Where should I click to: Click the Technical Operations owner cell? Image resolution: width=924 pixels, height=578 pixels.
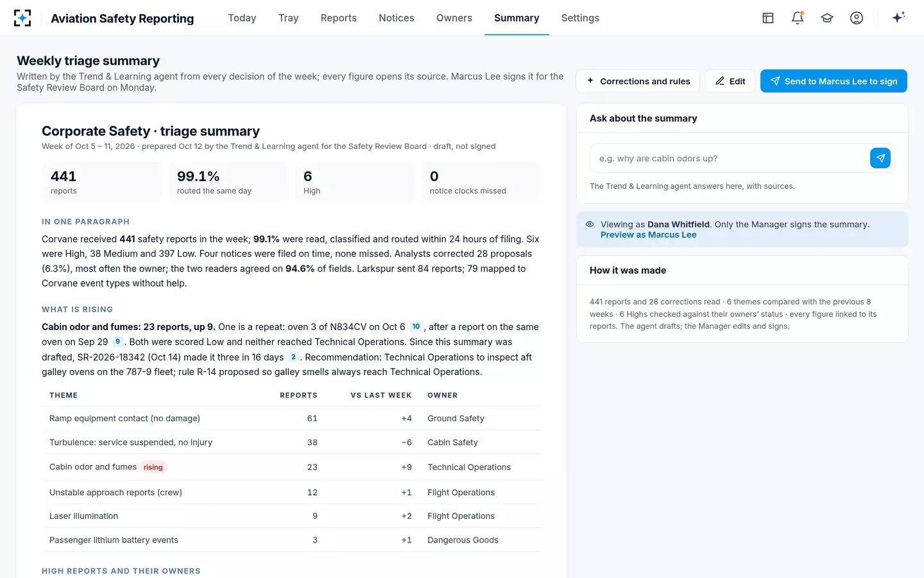(469, 468)
